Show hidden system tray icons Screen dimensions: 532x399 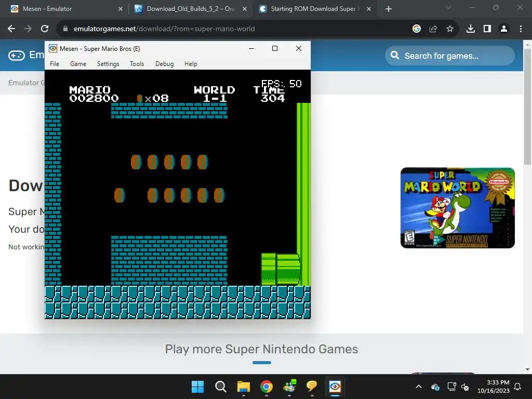419,387
